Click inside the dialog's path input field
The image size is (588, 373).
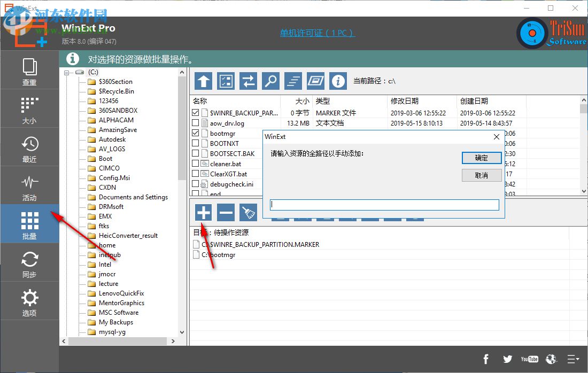[384, 205]
